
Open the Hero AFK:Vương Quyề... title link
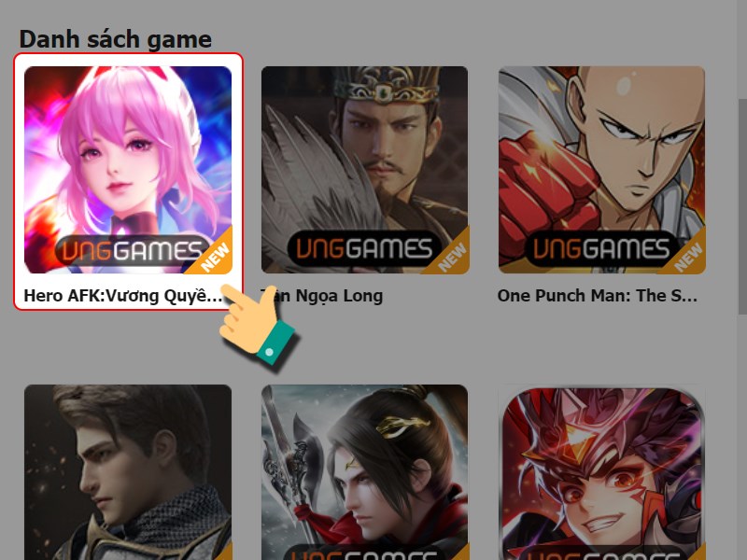coord(123,296)
